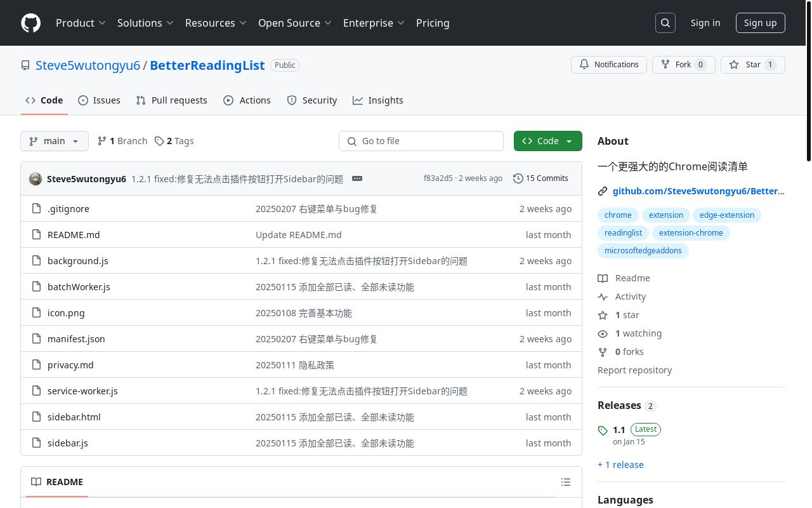
Task: Expand the latest commit message ellipsis
Action: pos(357,178)
